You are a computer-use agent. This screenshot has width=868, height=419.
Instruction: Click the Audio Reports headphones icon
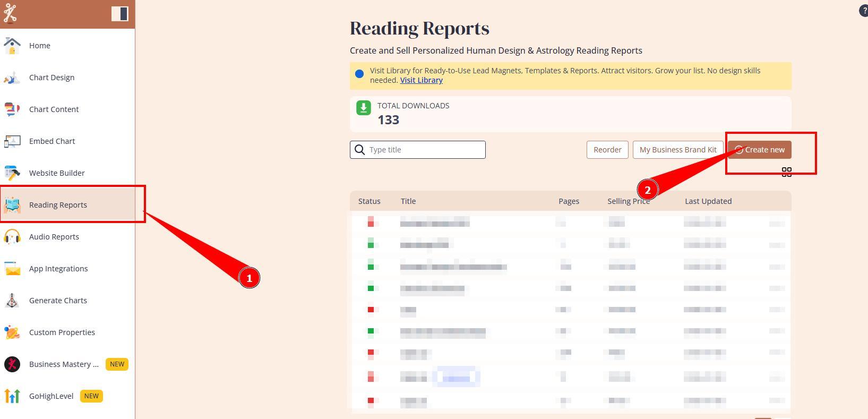(x=12, y=237)
